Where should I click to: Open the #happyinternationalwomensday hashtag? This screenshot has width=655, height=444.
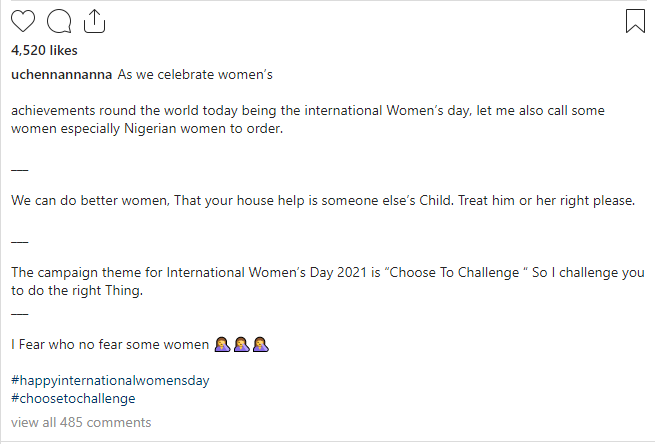(x=110, y=381)
